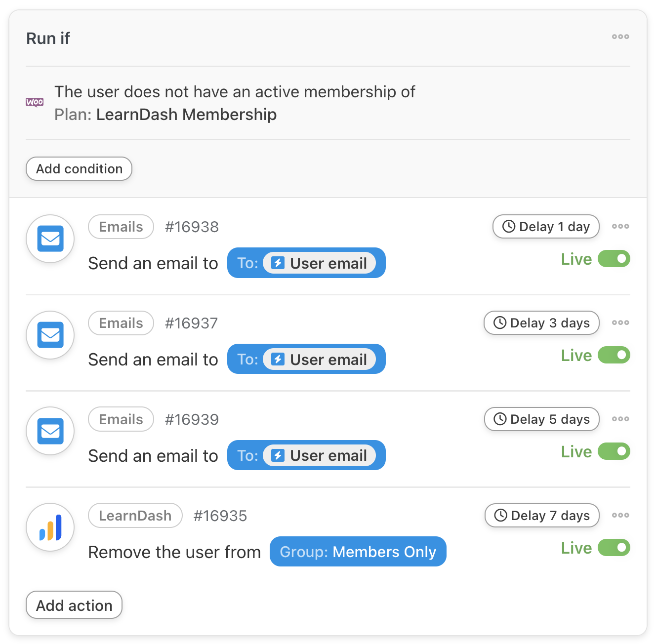656x644 pixels.
Task: Switch off the Live toggle for LearnDash action
Action: point(614,548)
